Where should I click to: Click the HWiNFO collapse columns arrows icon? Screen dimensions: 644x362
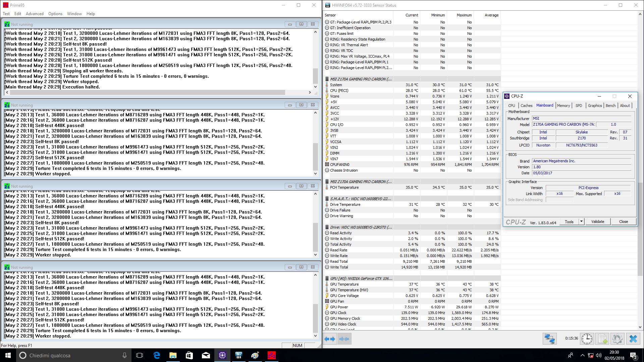pyautogui.click(x=344, y=339)
